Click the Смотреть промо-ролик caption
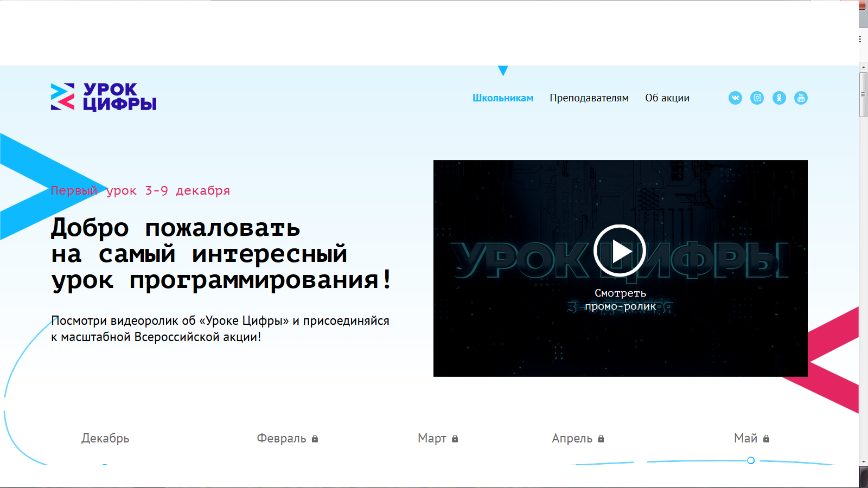The height and width of the screenshot is (488, 868). (620, 300)
